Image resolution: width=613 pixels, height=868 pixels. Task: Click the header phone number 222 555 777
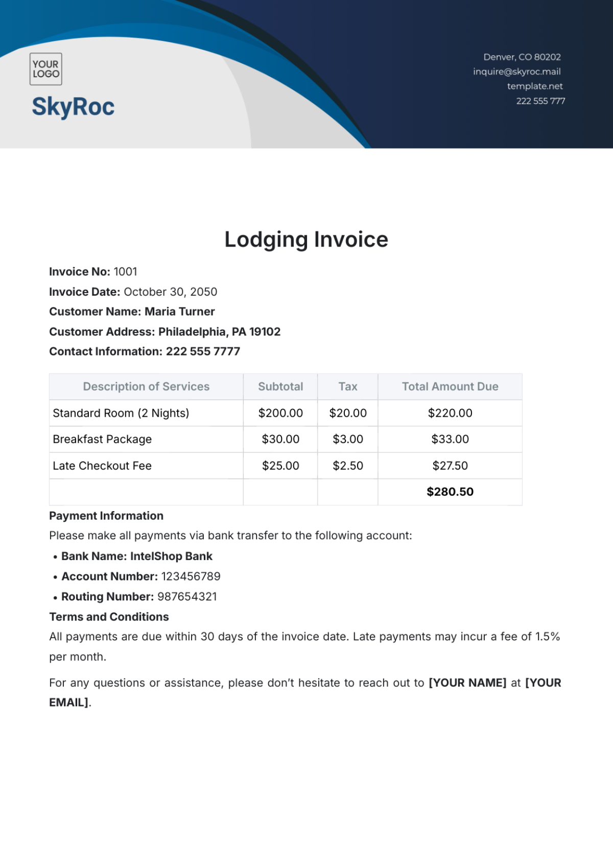point(540,101)
